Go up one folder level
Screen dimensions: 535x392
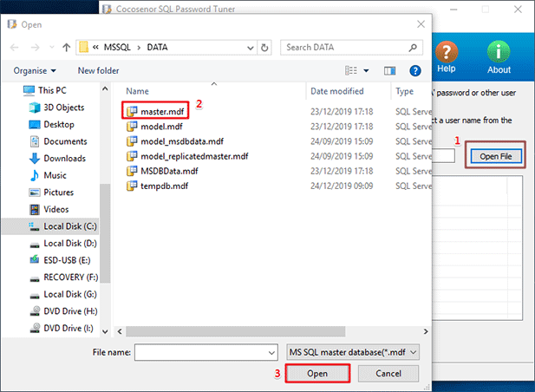pos(66,48)
